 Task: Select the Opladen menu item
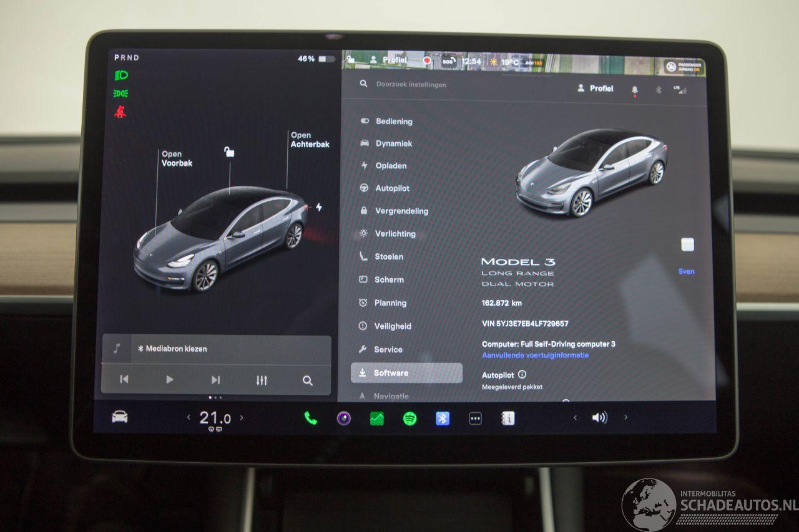(x=391, y=166)
